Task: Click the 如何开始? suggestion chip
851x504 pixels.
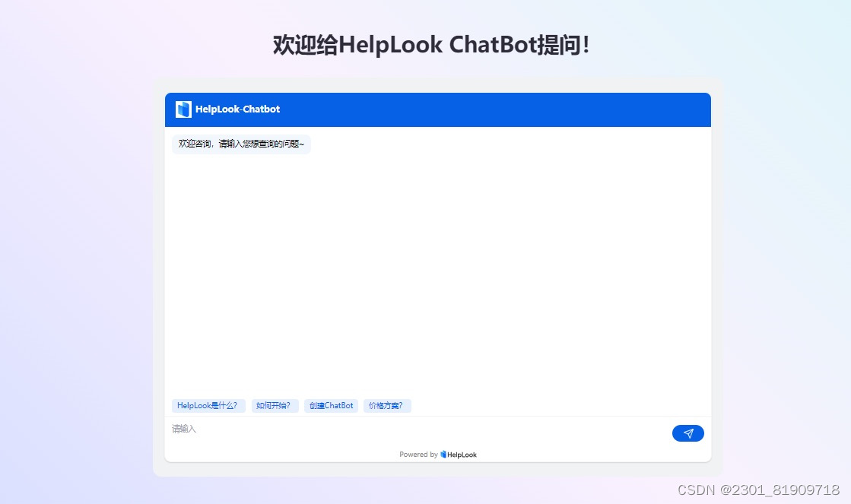Action: 275,405
